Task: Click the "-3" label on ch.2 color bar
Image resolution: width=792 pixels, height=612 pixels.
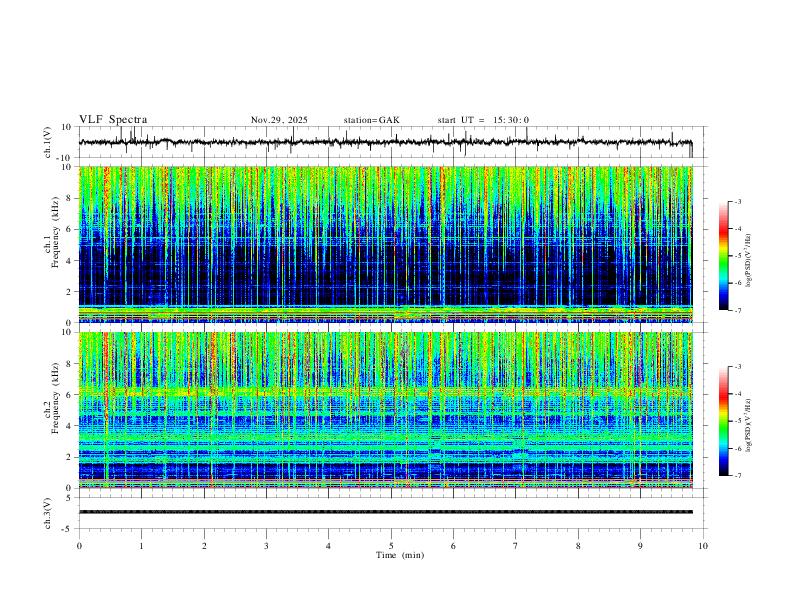Action: 738,367
